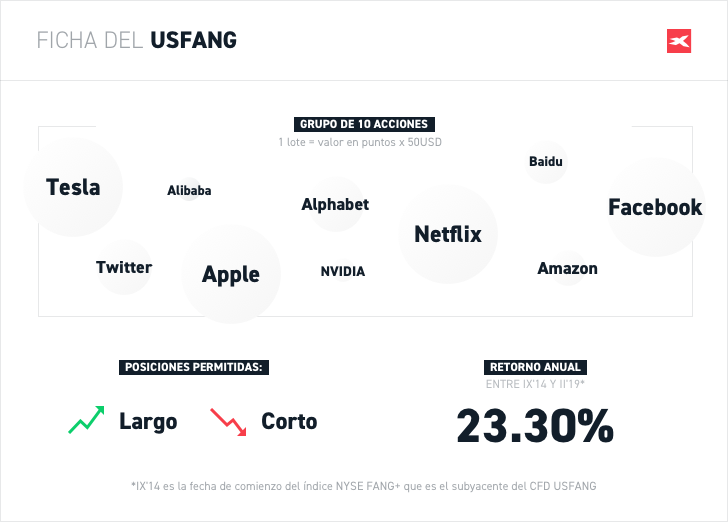
Task: Click the green upward arrow icon
Action: click(x=86, y=420)
